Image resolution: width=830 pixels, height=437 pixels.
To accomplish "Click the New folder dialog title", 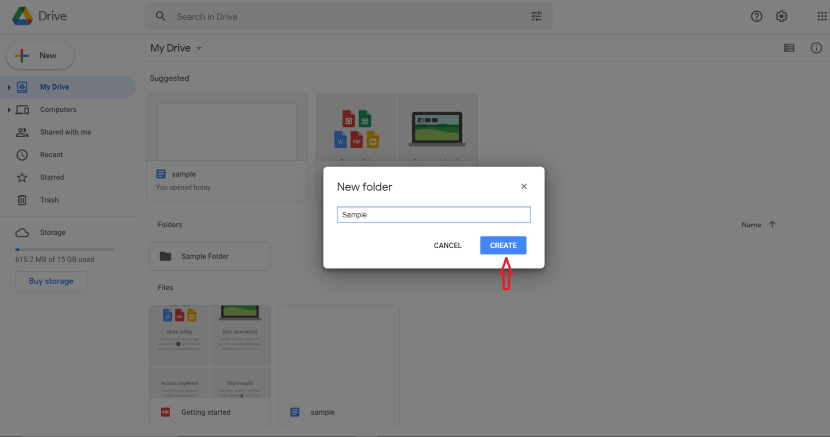I will tap(365, 187).
